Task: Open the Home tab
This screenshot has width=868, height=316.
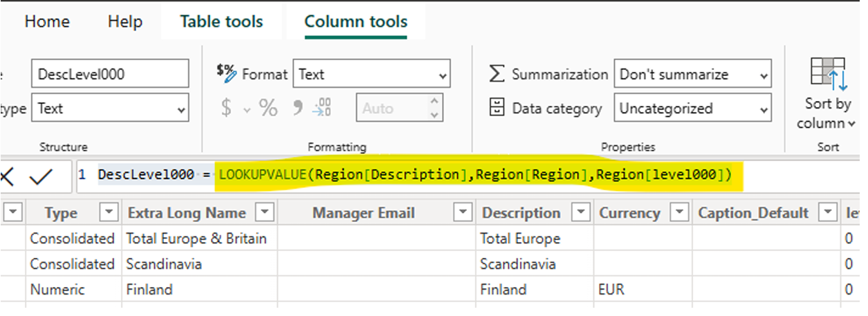Action: (47, 21)
